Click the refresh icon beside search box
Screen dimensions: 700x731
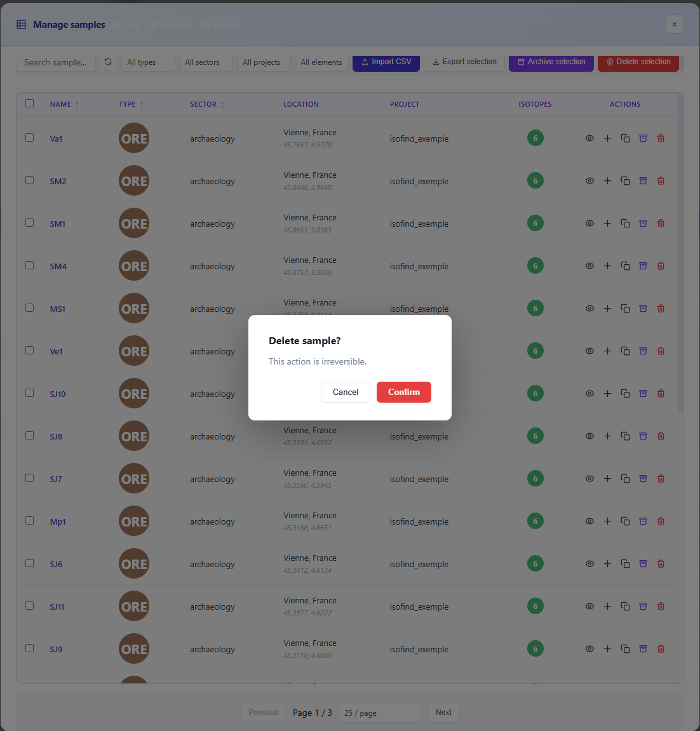point(108,62)
